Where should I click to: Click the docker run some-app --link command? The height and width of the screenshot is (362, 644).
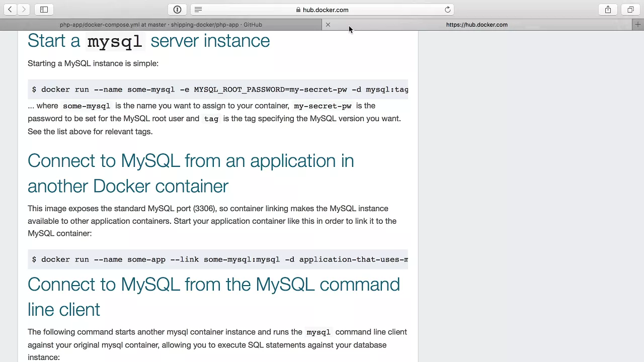click(x=218, y=259)
